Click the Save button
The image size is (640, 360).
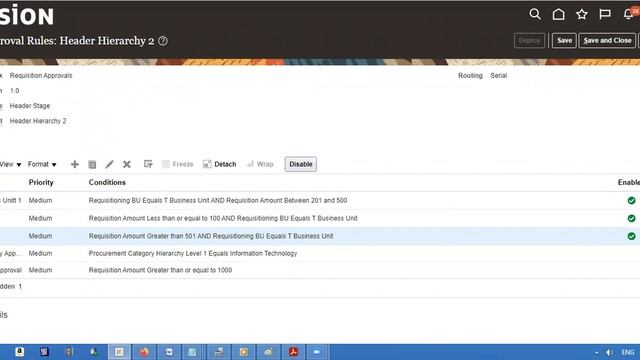[564, 40]
